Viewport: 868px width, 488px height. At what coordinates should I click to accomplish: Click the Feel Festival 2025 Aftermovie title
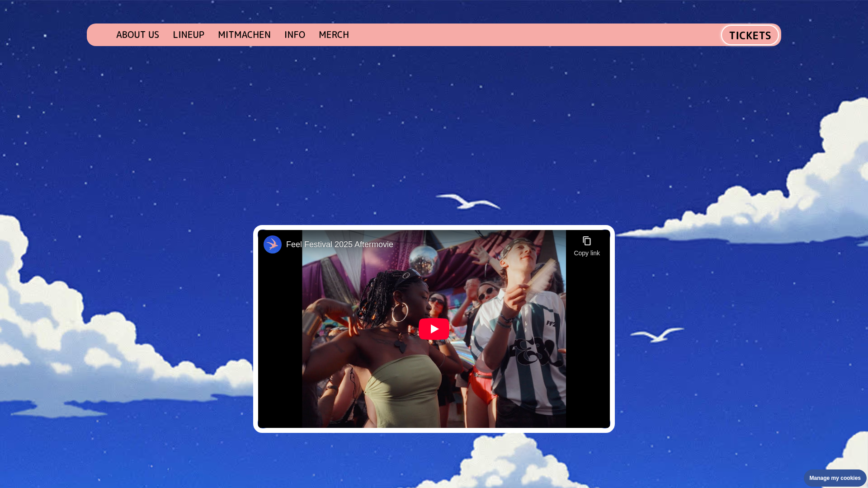pos(340,244)
